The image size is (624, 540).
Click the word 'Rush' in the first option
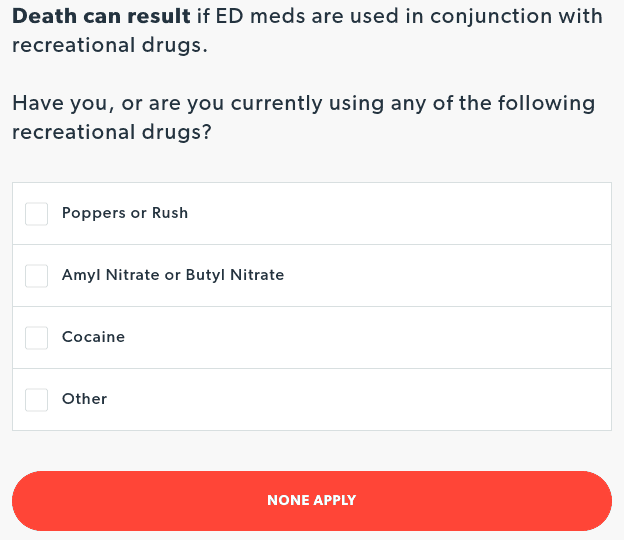click(168, 213)
